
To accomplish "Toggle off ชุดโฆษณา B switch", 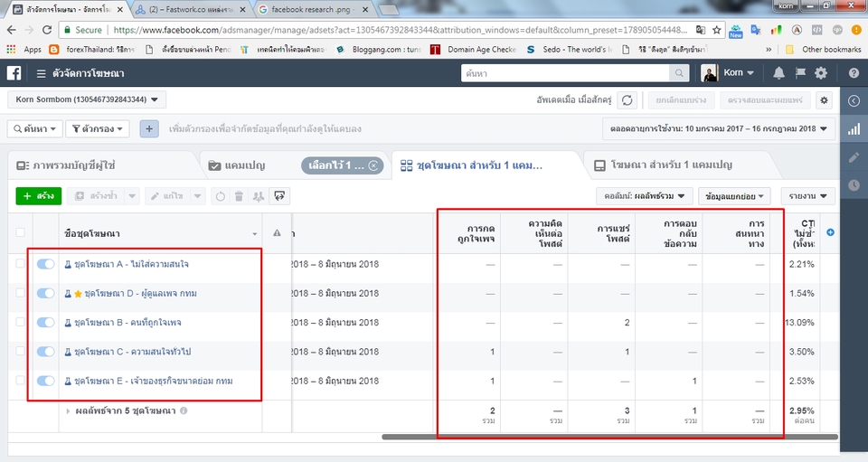I will tap(45, 322).
